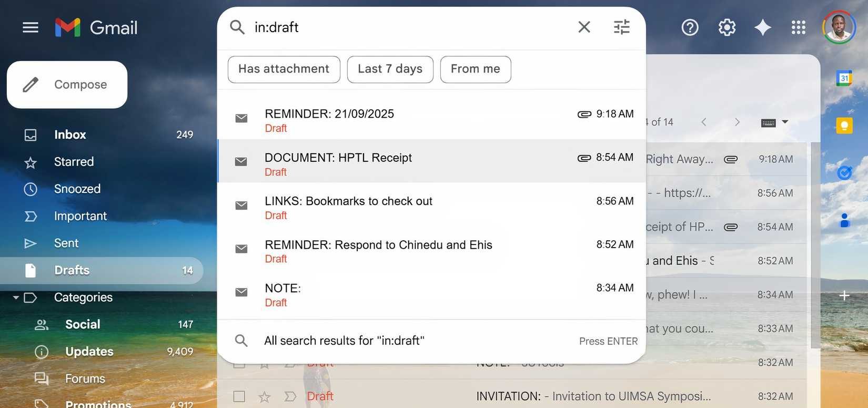Open suggestion NOTE: draft at 8:34 AM
This screenshot has width=868, height=408.
pos(431,292)
